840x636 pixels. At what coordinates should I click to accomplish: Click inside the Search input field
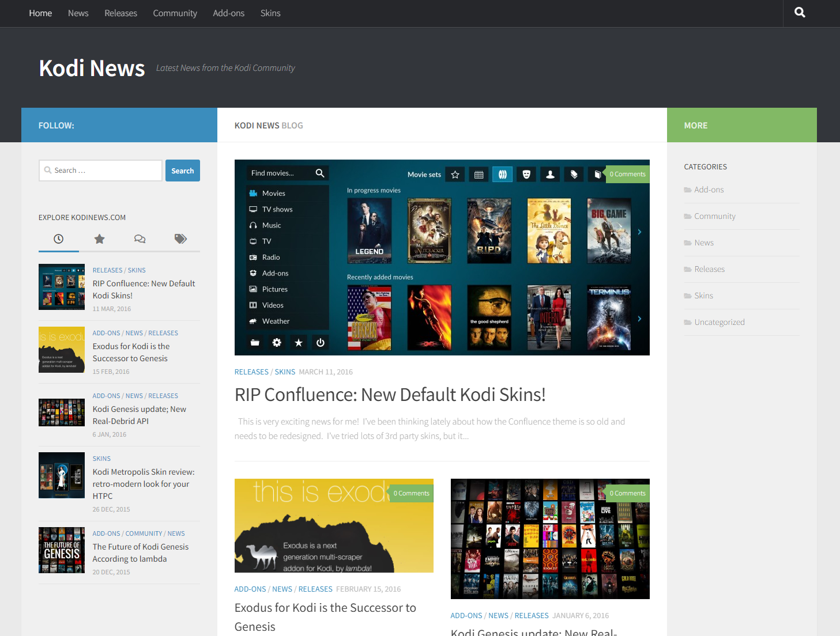[x=100, y=170]
